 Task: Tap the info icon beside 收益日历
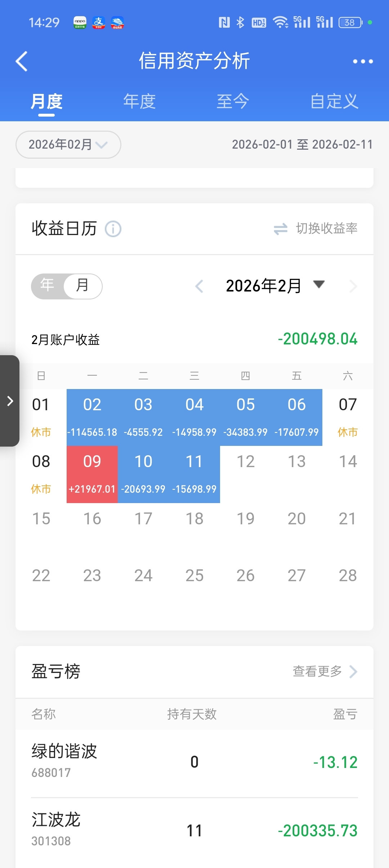(x=113, y=229)
